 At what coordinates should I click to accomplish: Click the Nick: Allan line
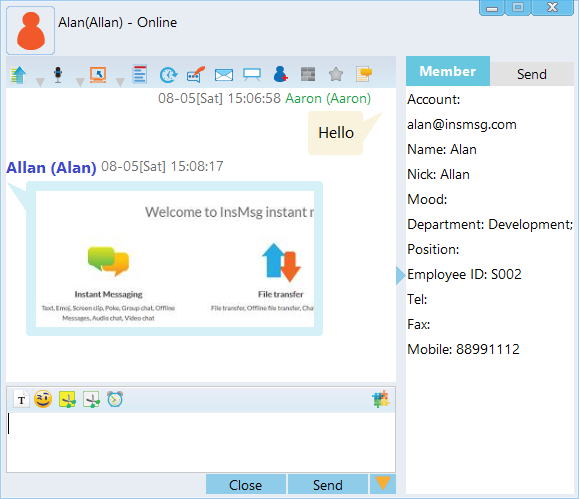438,174
